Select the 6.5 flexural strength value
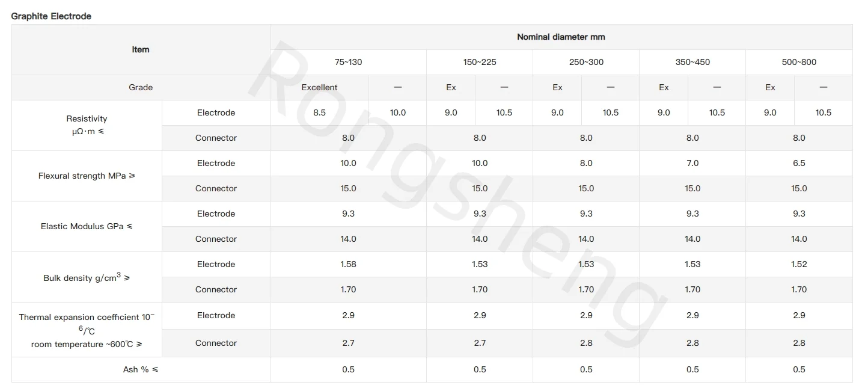 tap(799, 163)
